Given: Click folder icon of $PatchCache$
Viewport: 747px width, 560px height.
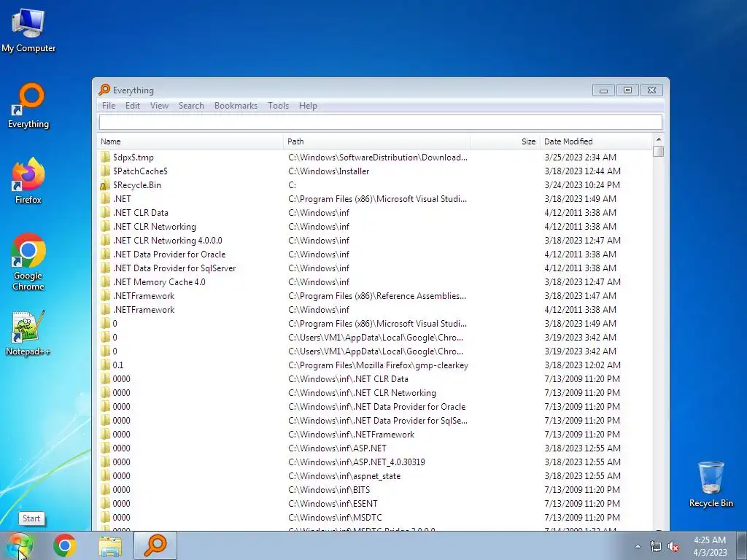Looking at the screenshot, I should click(x=105, y=171).
